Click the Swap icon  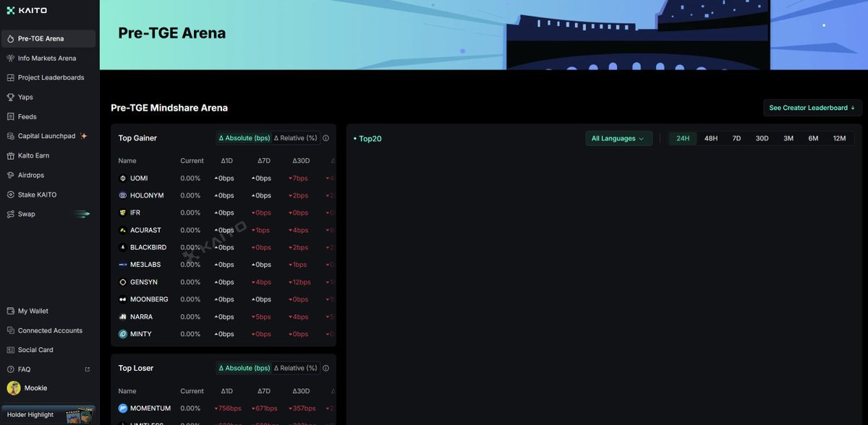tap(11, 215)
